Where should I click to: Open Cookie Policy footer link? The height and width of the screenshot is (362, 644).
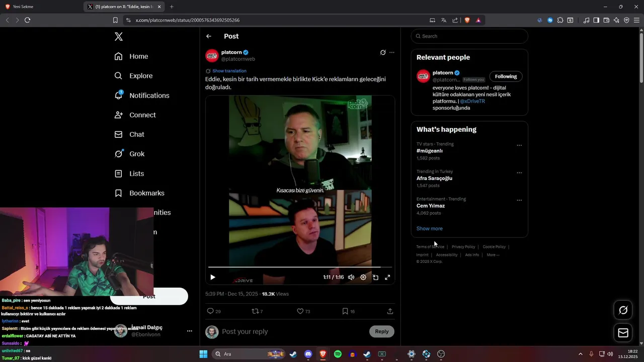494,247
